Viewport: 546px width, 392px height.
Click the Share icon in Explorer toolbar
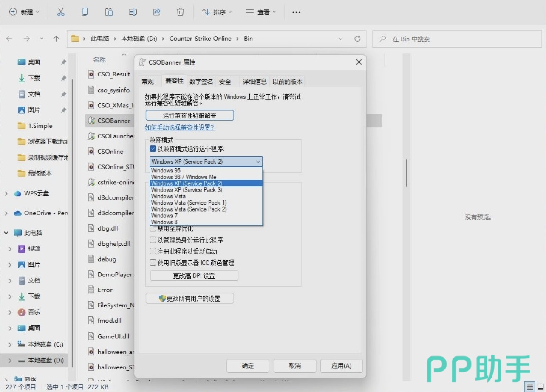(156, 12)
